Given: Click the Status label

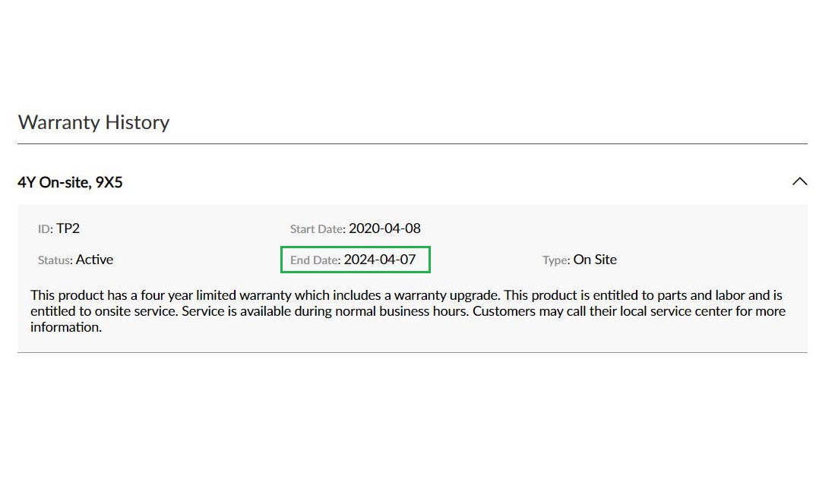Looking at the screenshot, I should click(x=55, y=260).
